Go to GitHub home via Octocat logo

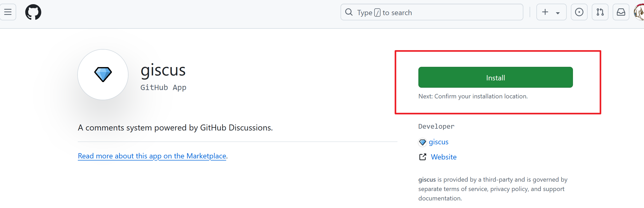(33, 12)
